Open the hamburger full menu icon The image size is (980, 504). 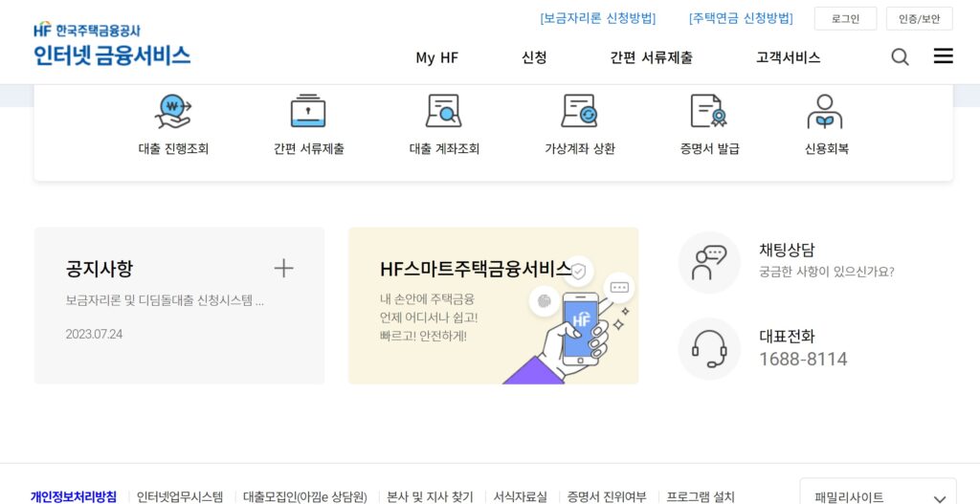coord(943,56)
